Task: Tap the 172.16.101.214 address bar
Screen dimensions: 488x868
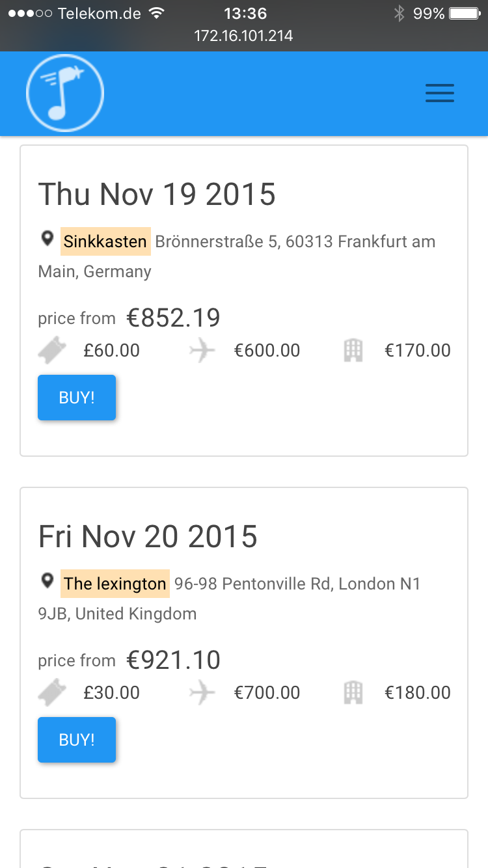Action: 244,36
